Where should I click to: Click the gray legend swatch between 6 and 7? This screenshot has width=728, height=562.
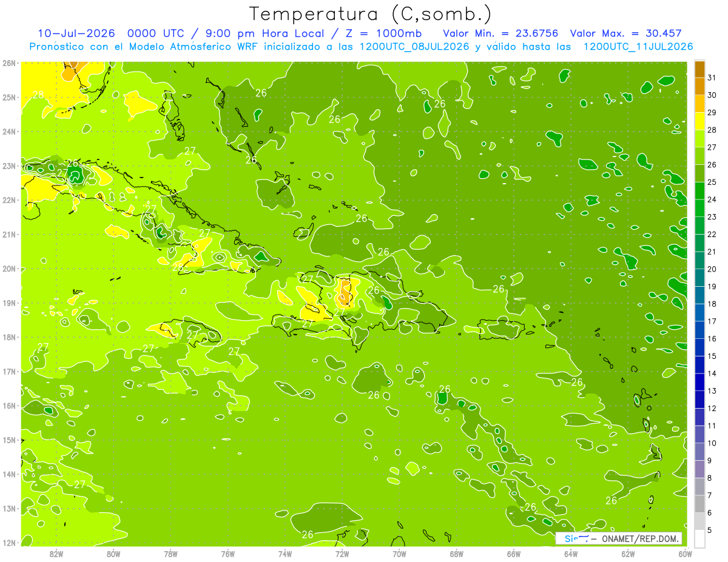[699, 504]
